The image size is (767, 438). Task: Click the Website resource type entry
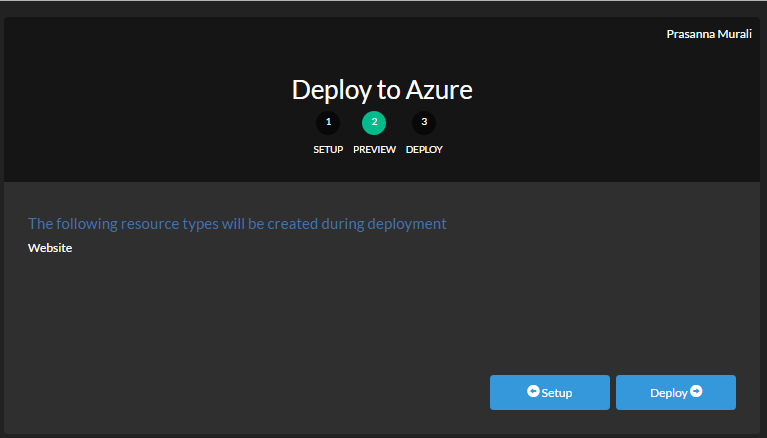tap(50, 248)
